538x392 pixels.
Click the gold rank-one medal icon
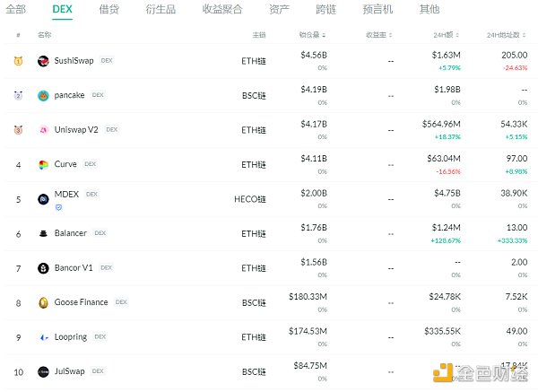(x=18, y=61)
